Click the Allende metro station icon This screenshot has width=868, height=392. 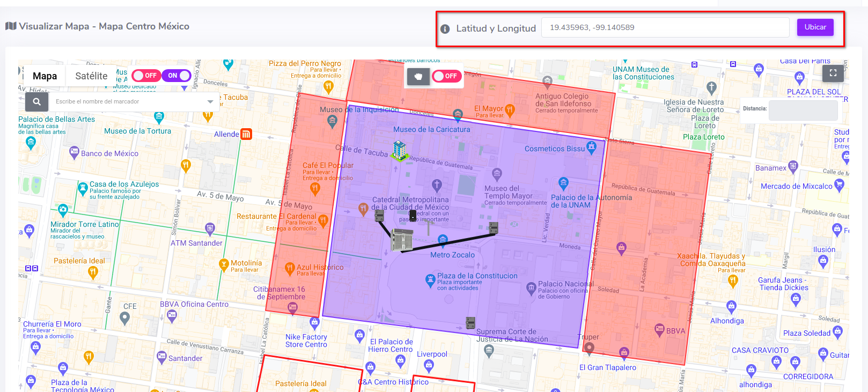pyautogui.click(x=246, y=134)
